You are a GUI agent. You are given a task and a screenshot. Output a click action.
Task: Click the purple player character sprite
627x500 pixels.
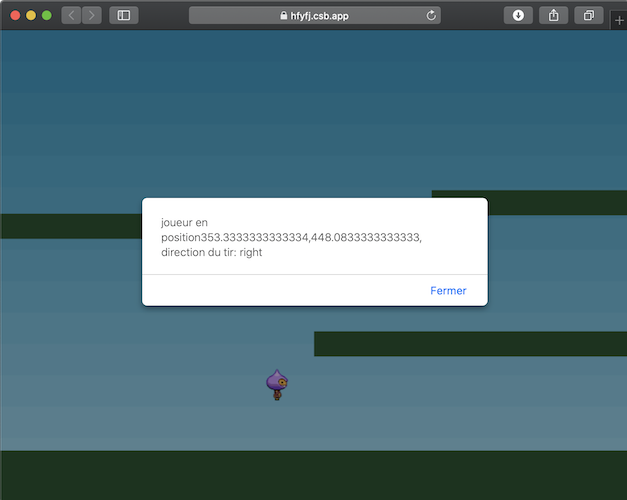(x=277, y=385)
